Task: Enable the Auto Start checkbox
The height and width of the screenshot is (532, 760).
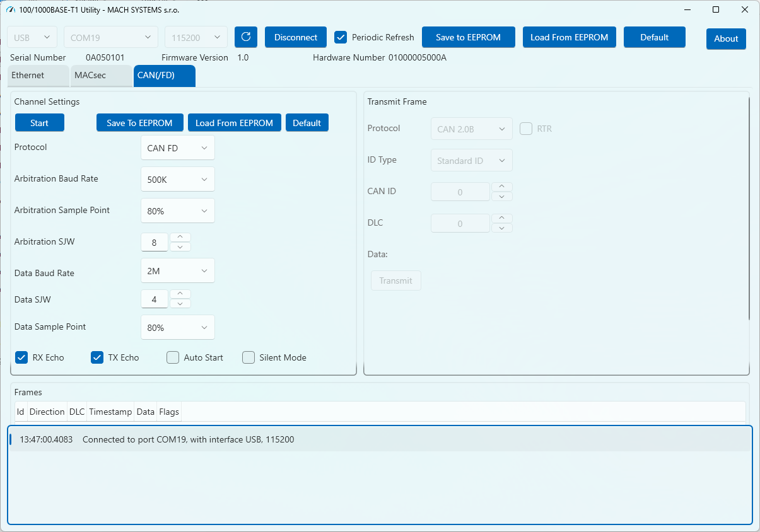Action: tap(173, 357)
